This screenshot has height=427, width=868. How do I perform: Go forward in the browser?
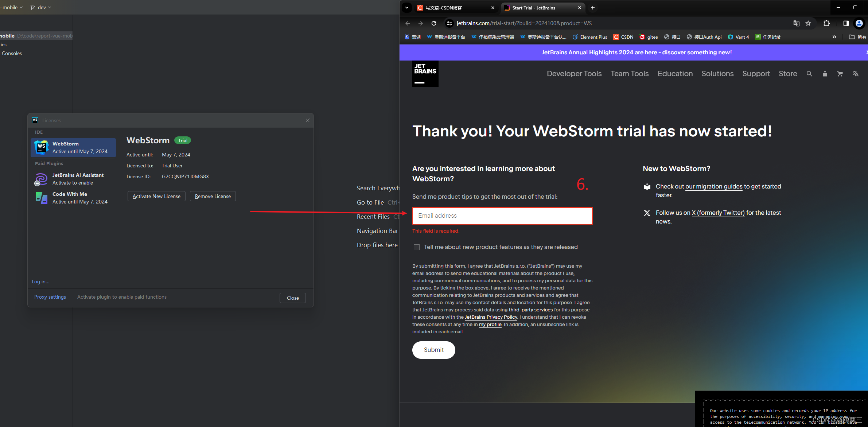pos(421,23)
